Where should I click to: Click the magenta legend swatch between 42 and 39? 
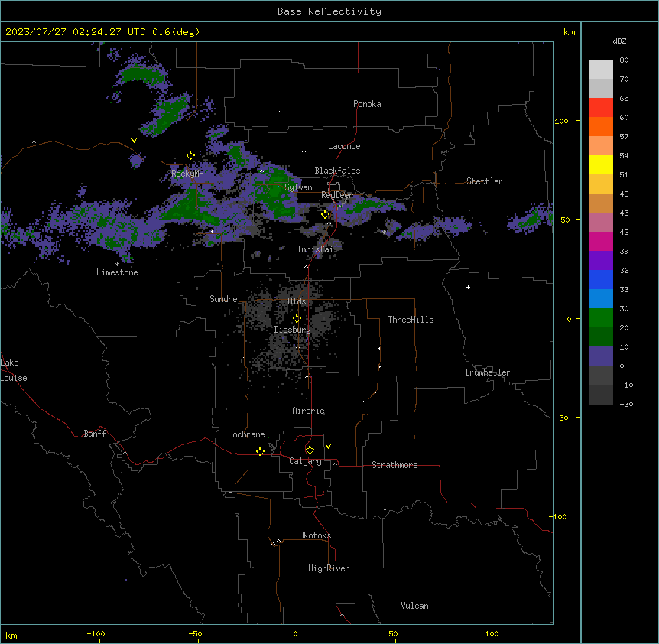[x=601, y=241]
